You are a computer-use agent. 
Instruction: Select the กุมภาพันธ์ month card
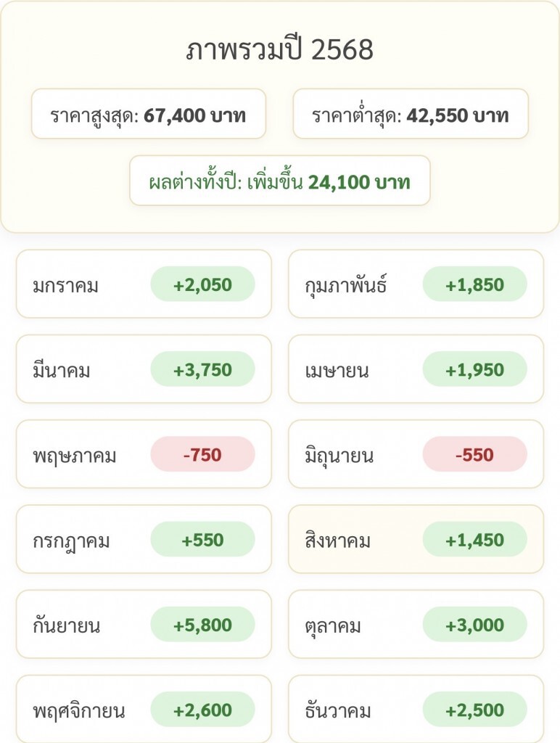point(416,284)
